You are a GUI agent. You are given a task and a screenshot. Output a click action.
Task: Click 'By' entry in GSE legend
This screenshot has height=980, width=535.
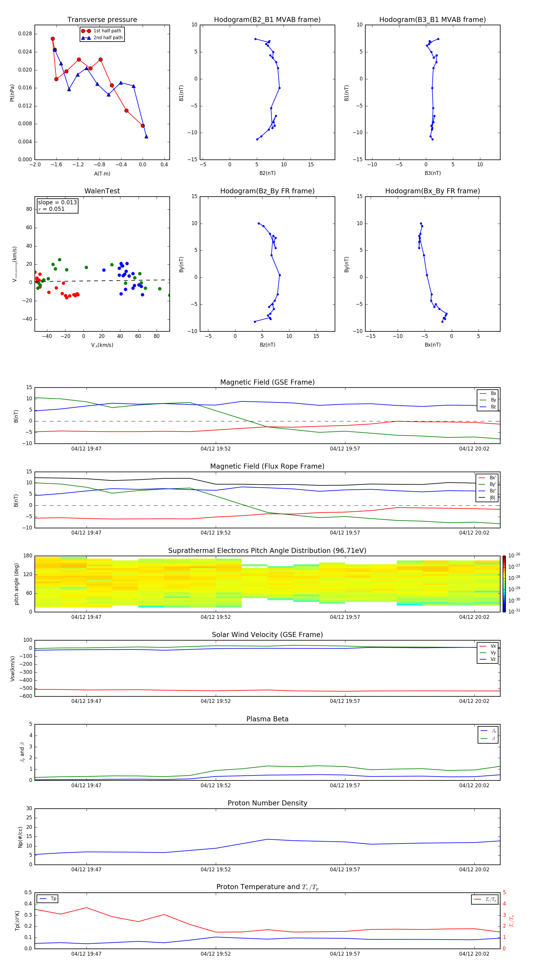tap(488, 400)
